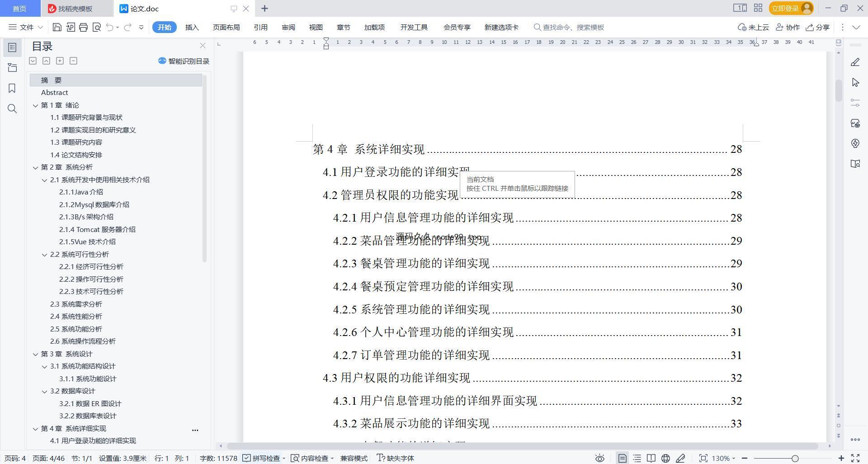Click the print icon in the toolbar
The image size is (868, 464).
pyautogui.click(x=83, y=27)
